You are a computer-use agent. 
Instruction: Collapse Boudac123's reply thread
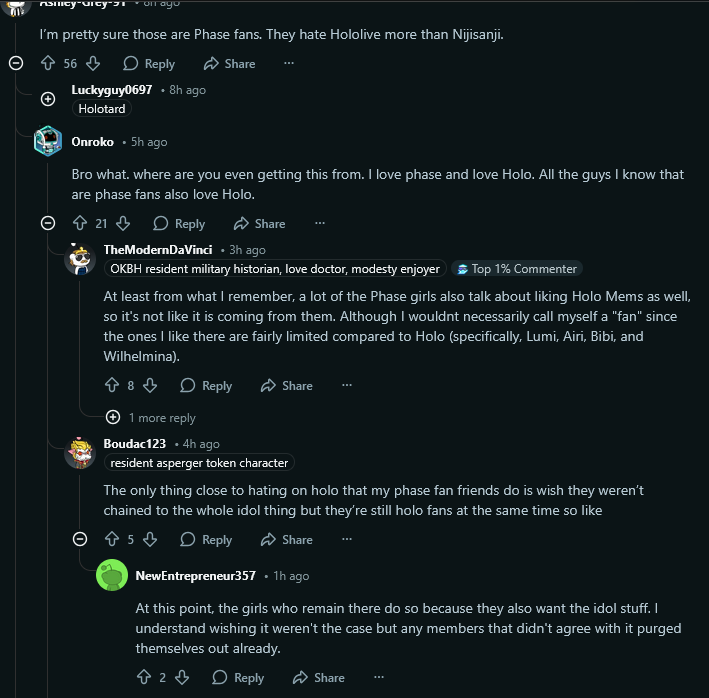point(80,539)
